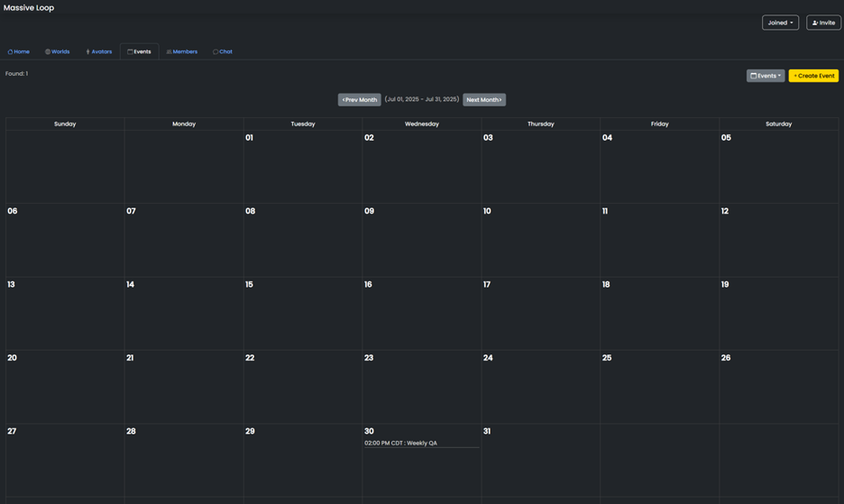The image size is (844, 504).
Task: Click the Wednesday column header
Action: click(x=422, y=124)
